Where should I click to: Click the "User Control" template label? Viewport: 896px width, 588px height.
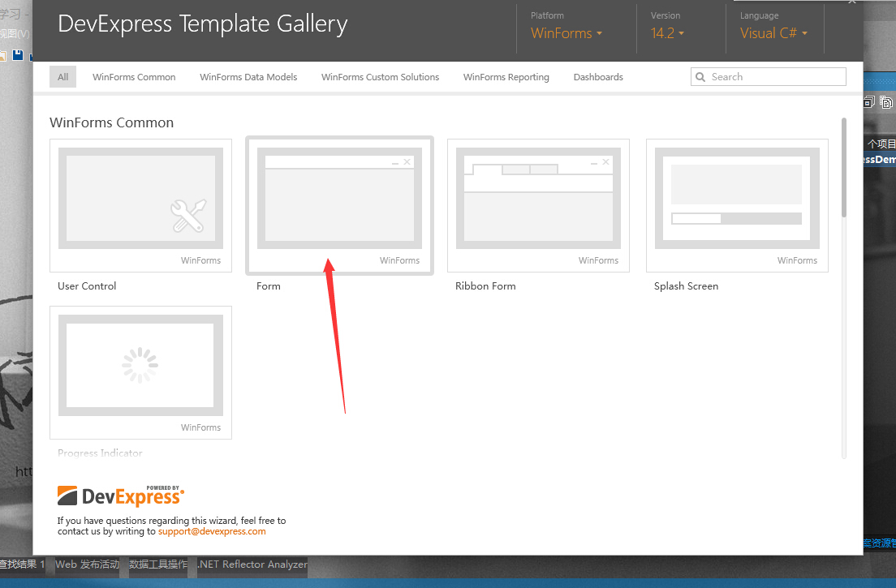click(87, 286)
